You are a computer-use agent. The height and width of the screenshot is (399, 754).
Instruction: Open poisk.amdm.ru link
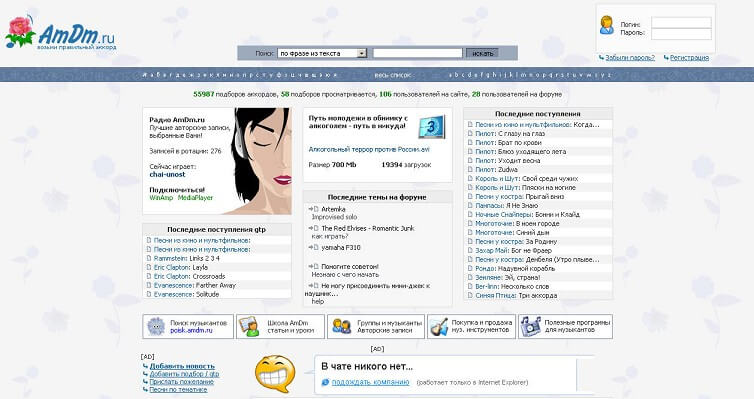tap(191, 330)
